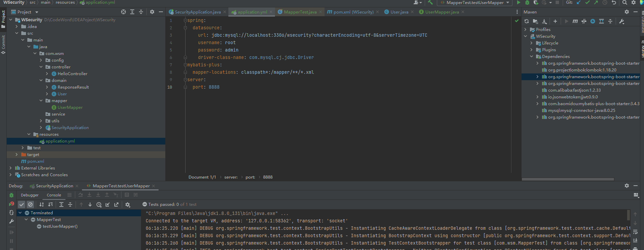Collapse the com.wsm package
Image resolution: width=644 pixels, height=250 pixels.
(x=35, y=54)
